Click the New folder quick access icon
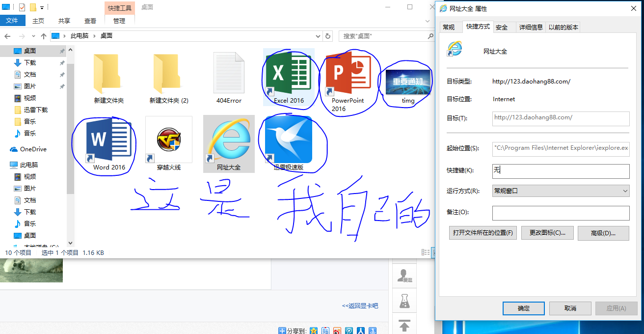 pos(33,7)
